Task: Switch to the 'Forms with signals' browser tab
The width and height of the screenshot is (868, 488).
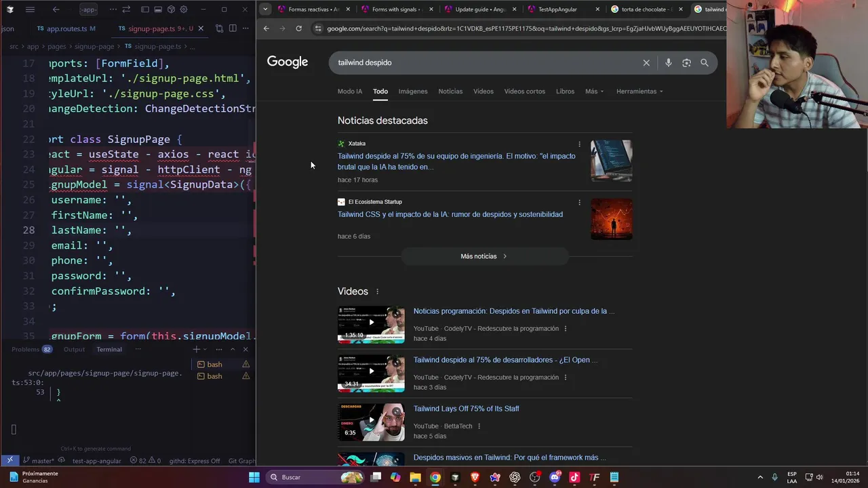Action: [396, 9]
